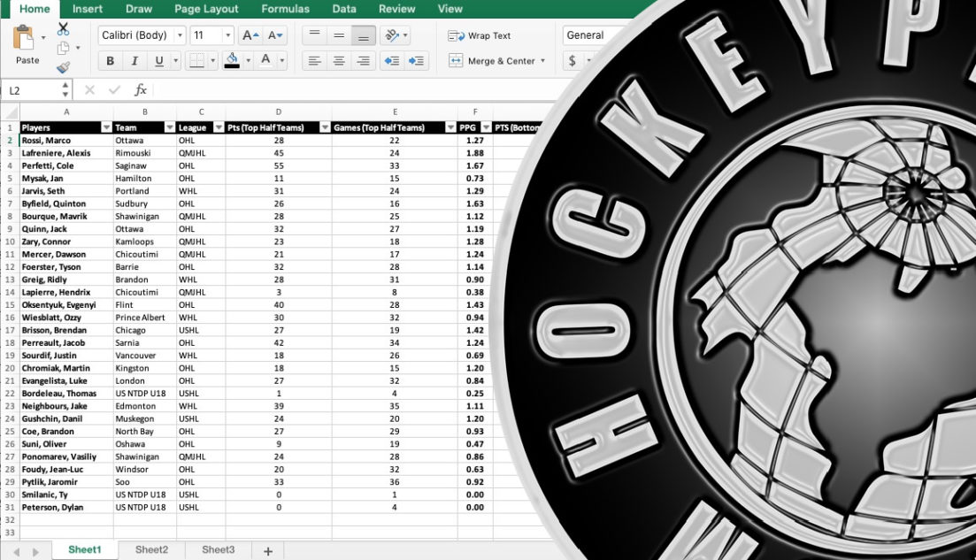Click the text Orientation icon

click(391, 35)
